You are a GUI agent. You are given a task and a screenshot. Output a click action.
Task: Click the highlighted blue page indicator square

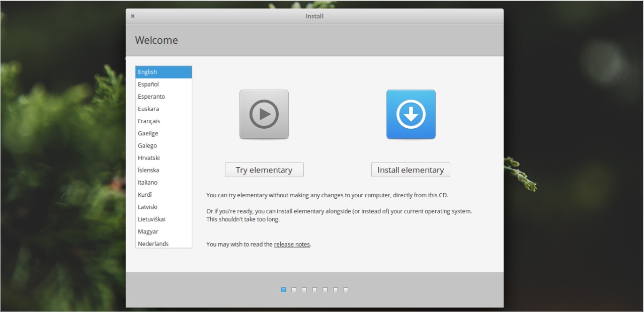point(283,289)
